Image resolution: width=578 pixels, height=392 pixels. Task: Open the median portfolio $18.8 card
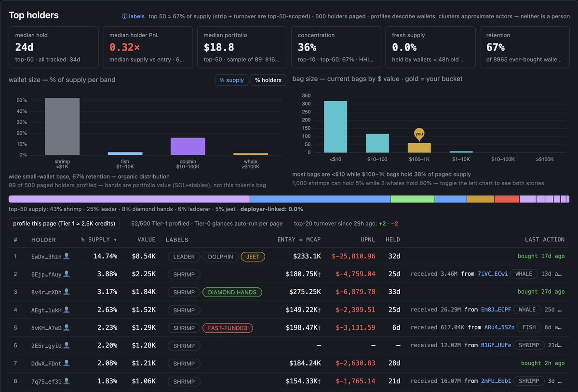242,47
